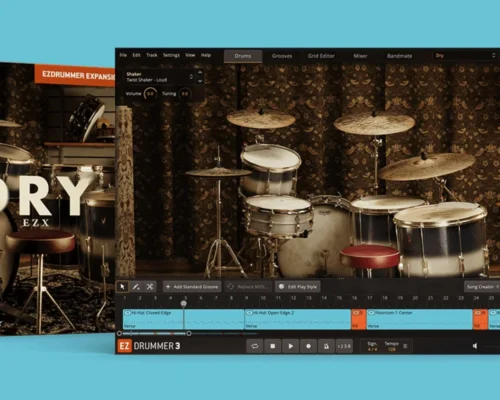Image resolution: width=500 pixels, height=400 pixels.
Task: Select the Floortom 1 Center clip
Action: 420,319
